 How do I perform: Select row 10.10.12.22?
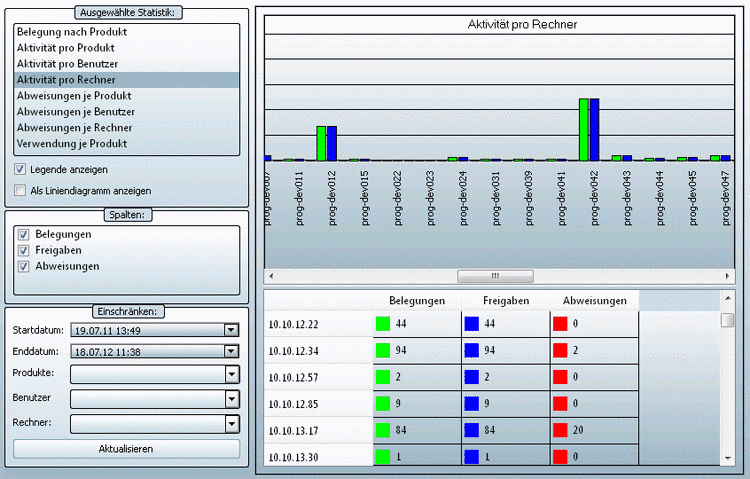(451, 324)
